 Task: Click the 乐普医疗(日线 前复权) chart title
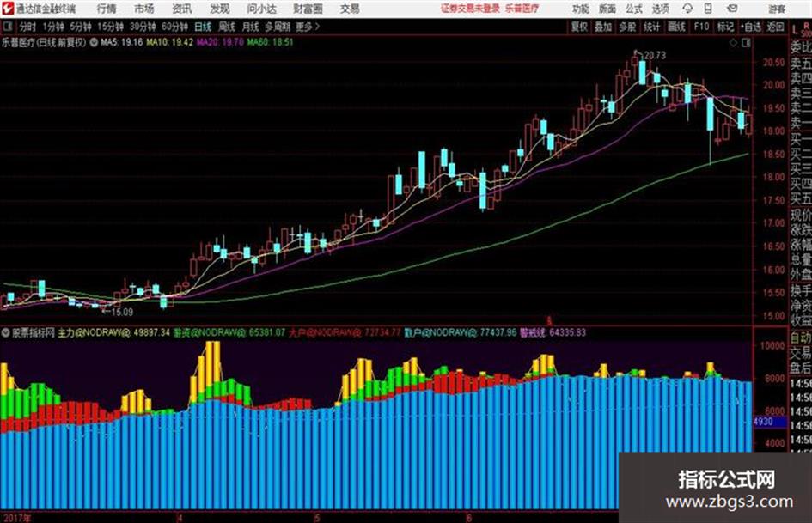coord(44,42)
